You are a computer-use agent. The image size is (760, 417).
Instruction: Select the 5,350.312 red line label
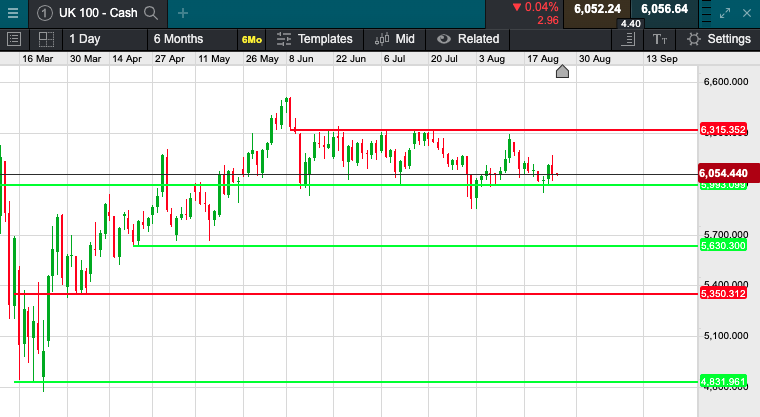tap(723, 293)
